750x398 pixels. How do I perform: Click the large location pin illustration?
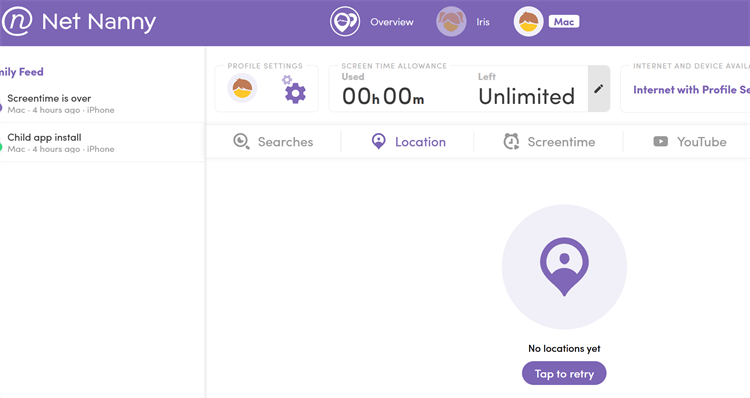(564, 267)
